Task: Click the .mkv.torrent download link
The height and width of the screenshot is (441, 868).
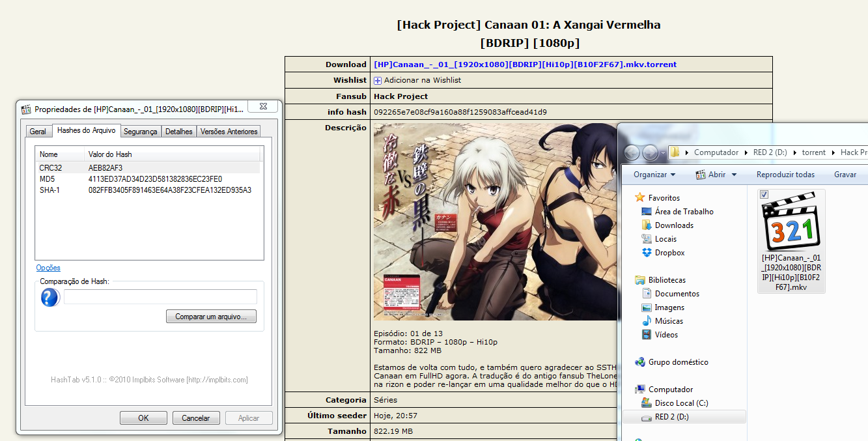Action: click(x=525, y=64)
